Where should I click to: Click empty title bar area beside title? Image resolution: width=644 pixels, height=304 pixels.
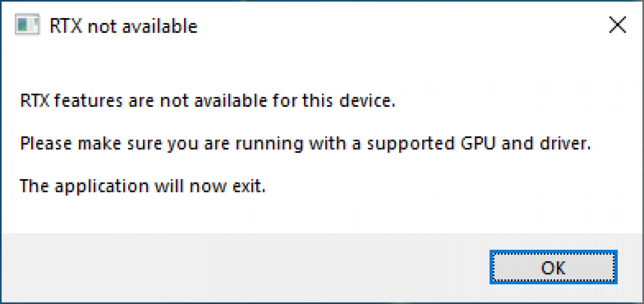tap(397, 25)
